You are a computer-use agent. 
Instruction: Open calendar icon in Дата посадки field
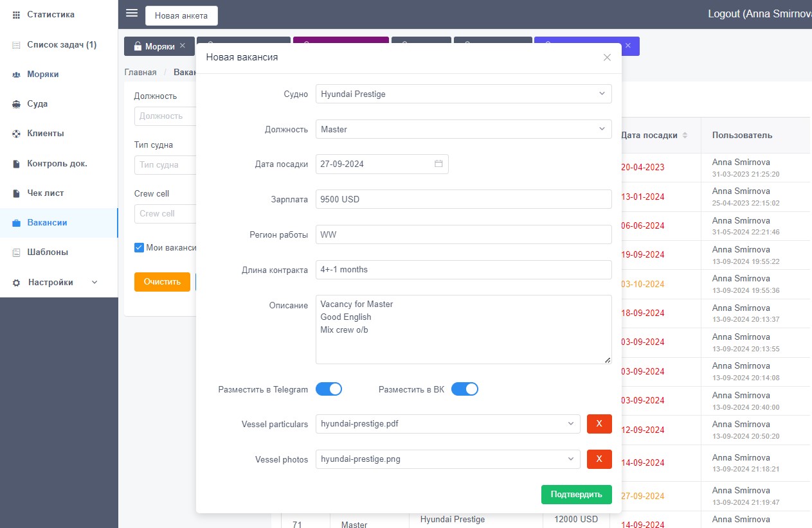tap(438, 164)
